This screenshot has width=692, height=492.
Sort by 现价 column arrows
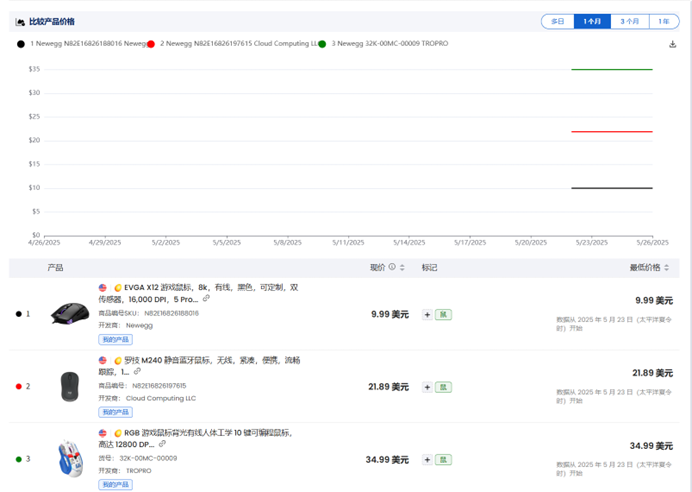(402, 267)
